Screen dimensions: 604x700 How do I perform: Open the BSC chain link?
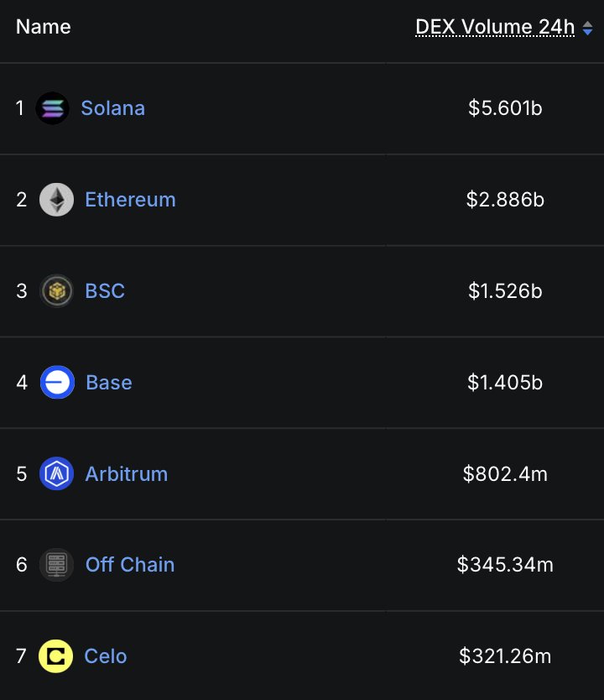click(x=105, y=291)
